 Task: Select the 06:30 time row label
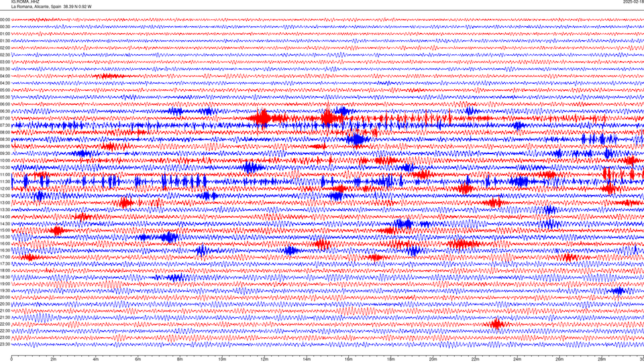tap(5, 111)
